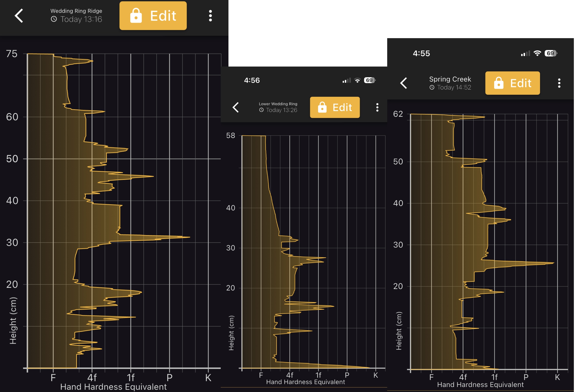575x392 pixels.
Task: Unlock editing for Wedding Ring Ridge profile
Action: [153, 16]
